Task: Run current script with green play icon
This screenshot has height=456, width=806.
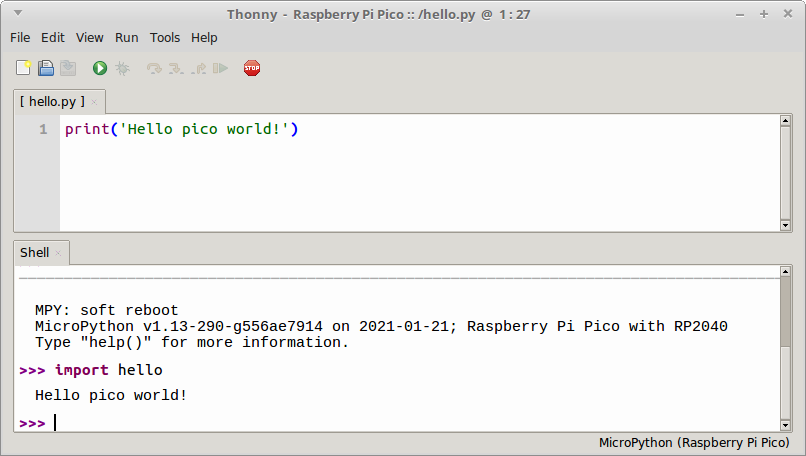Action: pos(100,68)
